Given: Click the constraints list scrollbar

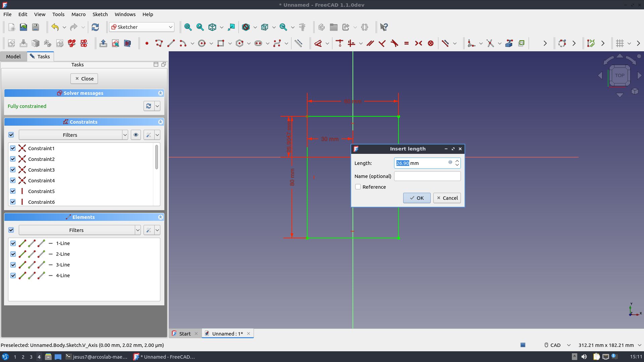Looking at the screenshot, I should click(x=156, y=157).
